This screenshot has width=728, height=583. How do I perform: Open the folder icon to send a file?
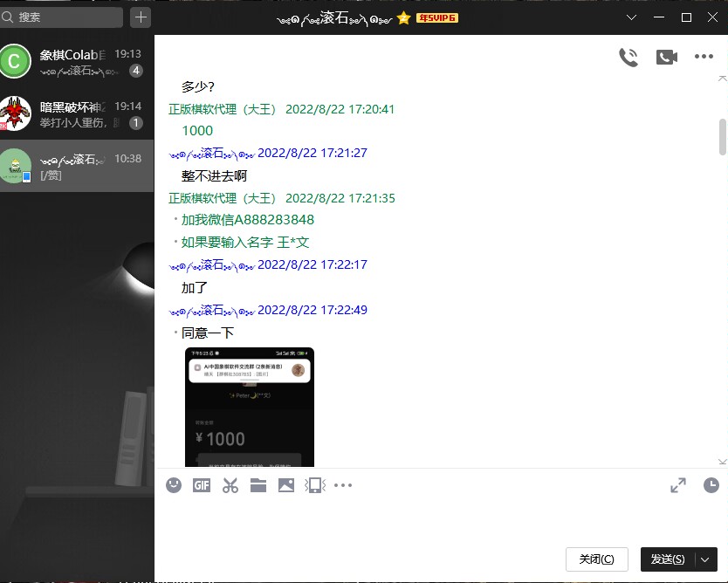[258, 485]
